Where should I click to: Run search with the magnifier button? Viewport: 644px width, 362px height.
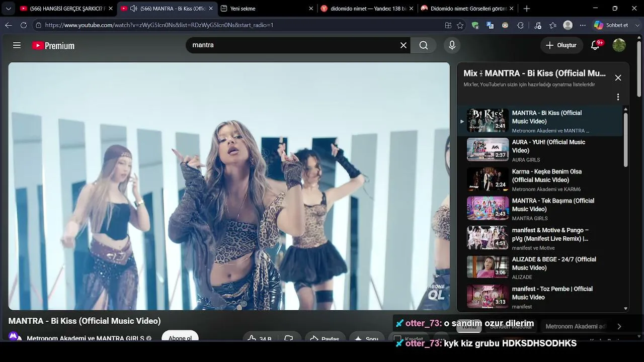click(x=424, y=45)
